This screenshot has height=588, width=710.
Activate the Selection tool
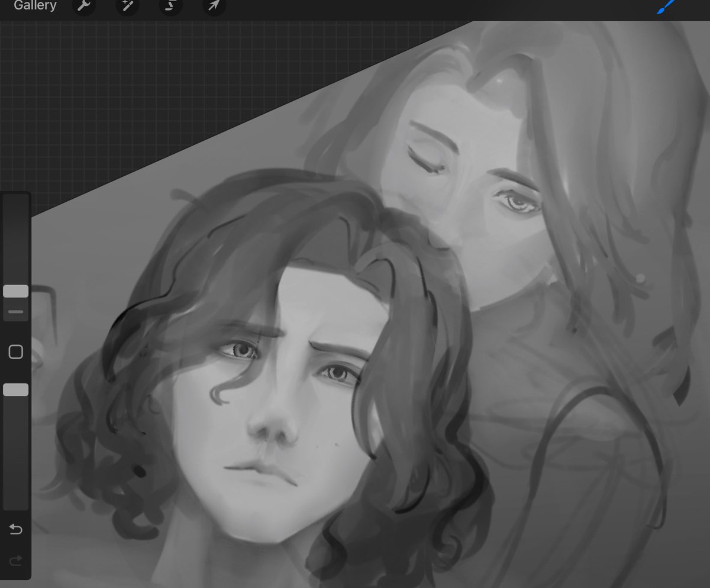(170, 6)
